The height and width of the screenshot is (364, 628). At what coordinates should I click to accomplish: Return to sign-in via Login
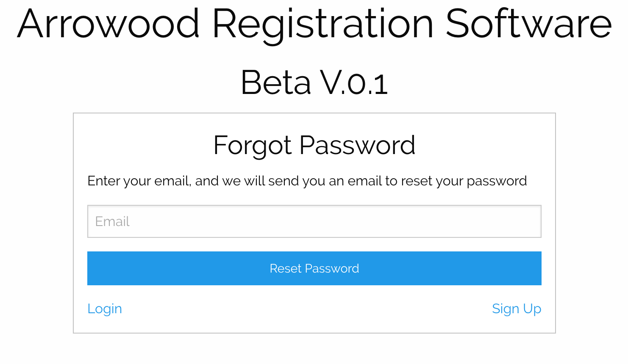click(105, 309)
